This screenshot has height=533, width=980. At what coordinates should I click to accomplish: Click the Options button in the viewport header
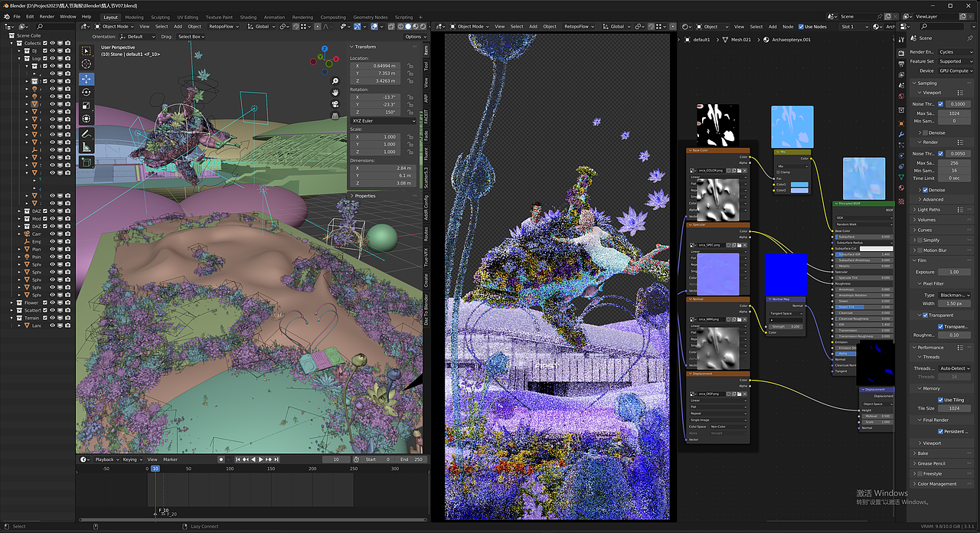click(x=415, y=36)
